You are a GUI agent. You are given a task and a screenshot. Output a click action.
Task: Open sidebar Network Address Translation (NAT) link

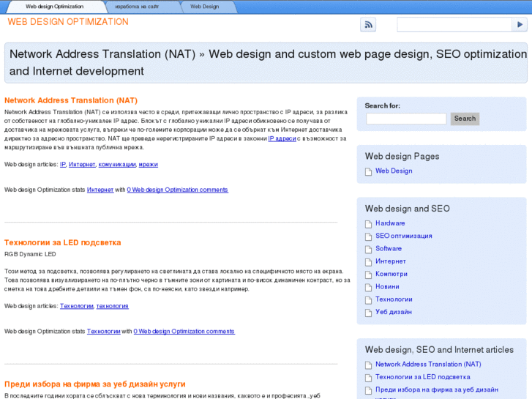(x=428, y=364)
